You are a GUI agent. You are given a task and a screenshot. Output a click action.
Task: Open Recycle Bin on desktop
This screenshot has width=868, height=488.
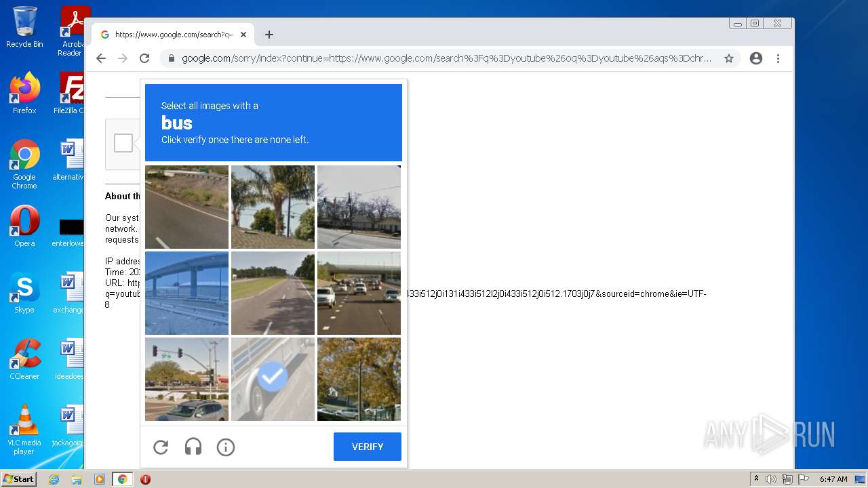click(x=24, y=27)
